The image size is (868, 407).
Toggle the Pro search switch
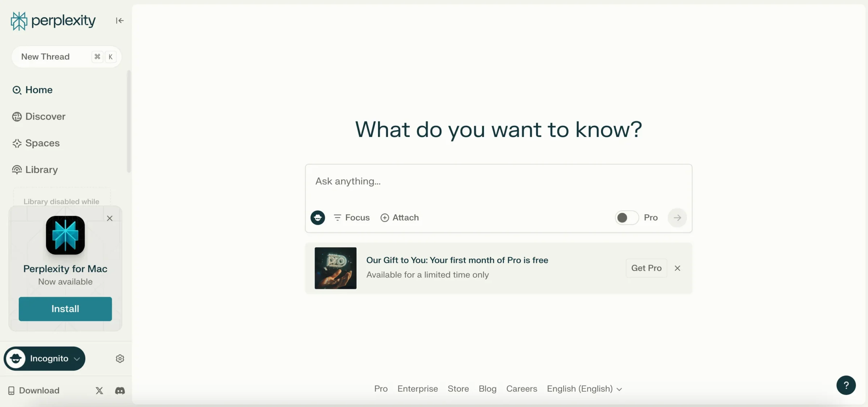click(627, 218)
